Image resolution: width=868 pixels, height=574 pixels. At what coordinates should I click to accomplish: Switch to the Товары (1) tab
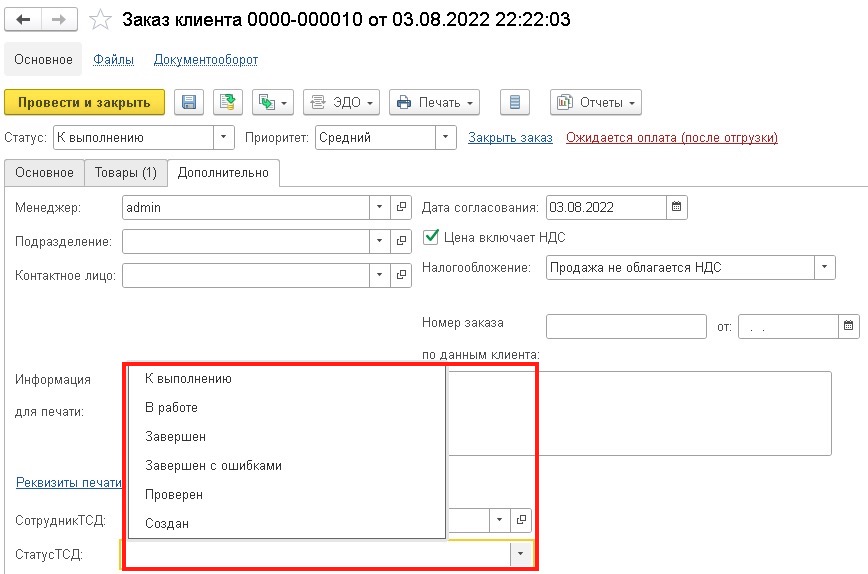[126, 173]
